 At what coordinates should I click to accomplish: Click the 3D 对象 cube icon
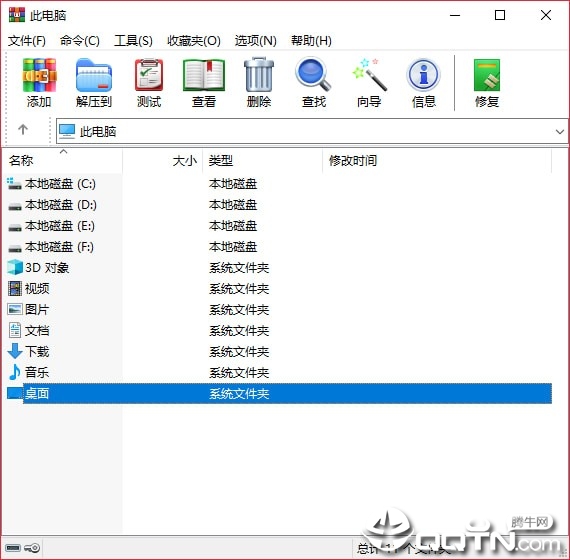[15, 268]
